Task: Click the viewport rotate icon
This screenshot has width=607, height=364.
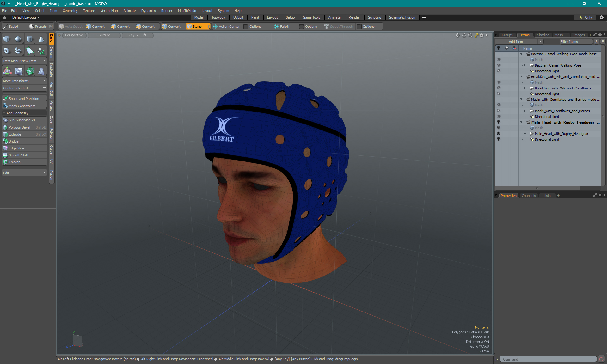Action: click(x=464, y=35)
